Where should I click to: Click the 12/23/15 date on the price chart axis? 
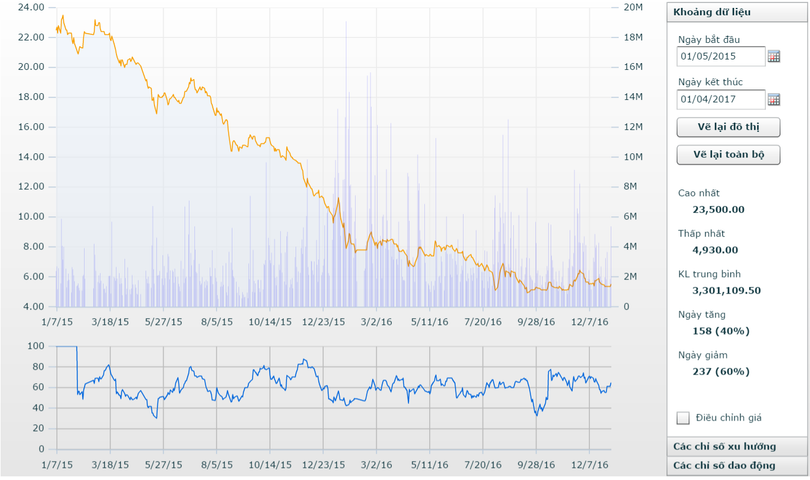(323, 322)
